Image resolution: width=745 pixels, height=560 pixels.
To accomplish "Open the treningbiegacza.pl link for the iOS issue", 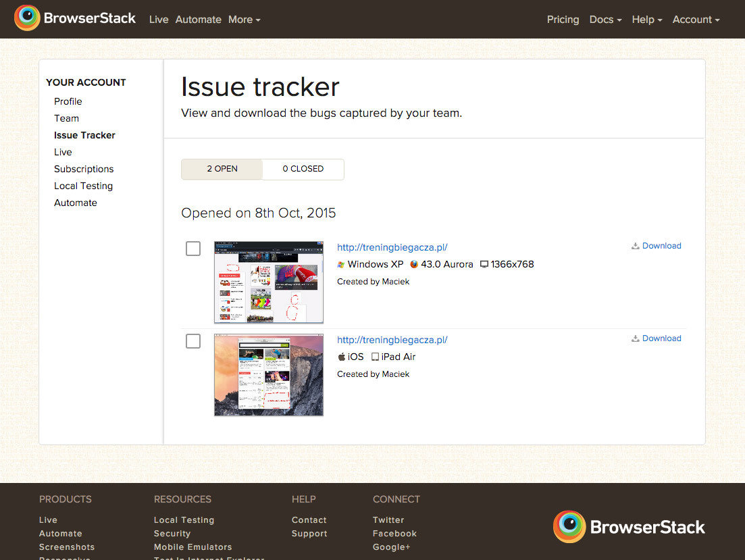I will [x=392, y=340].
